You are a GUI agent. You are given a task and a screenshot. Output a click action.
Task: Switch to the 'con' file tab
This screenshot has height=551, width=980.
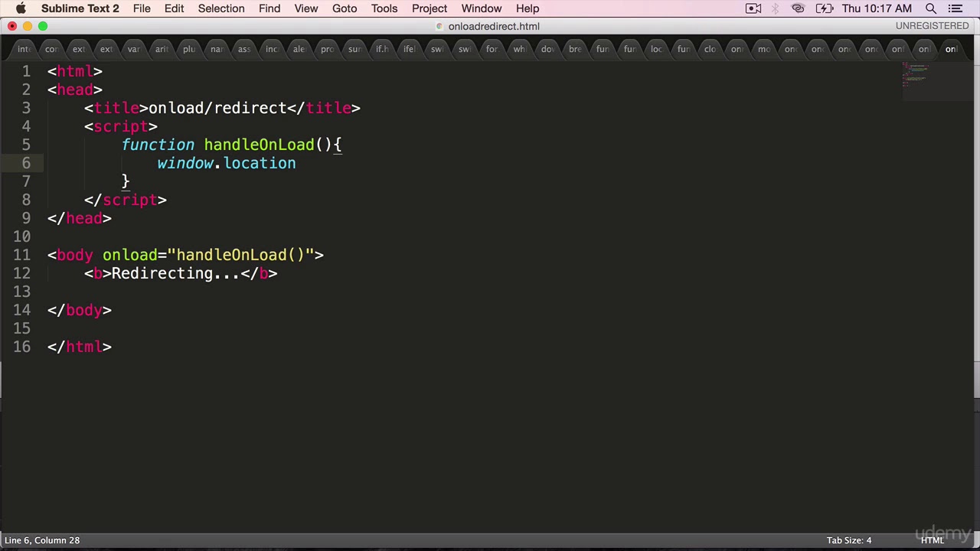(51, 49)
